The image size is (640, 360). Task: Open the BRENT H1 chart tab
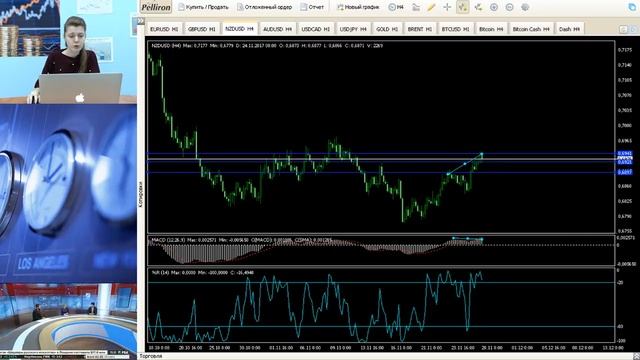pos(420,29)
